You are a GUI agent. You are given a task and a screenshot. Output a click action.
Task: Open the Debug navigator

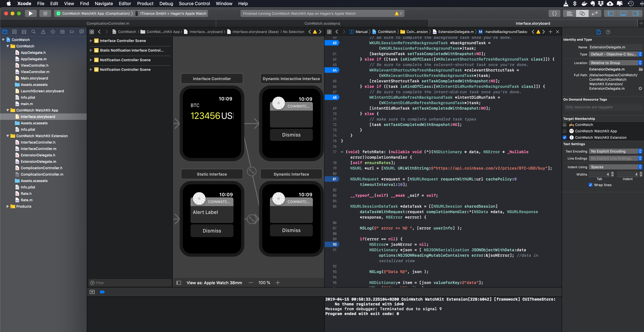(62, 32)
